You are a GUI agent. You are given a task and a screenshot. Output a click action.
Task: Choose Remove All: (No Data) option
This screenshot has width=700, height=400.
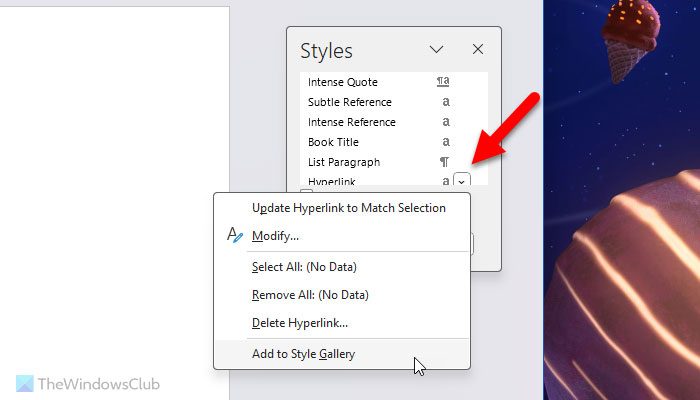tap(310, 295)
